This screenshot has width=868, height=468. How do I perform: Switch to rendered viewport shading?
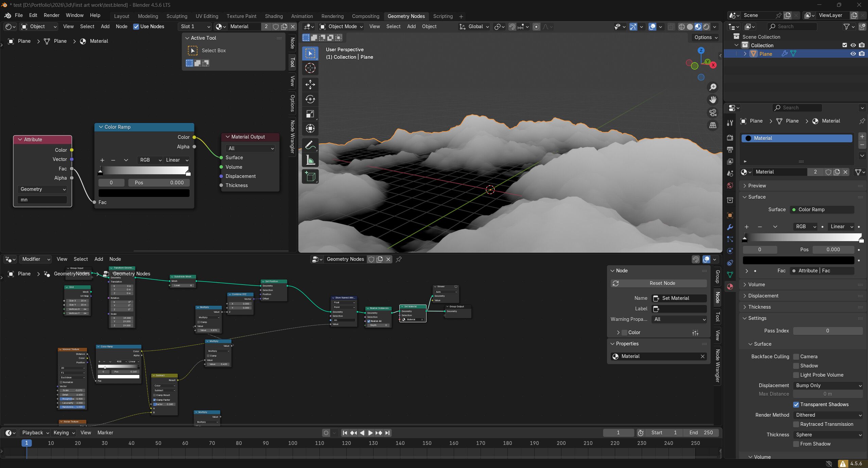tap(706, 27)
